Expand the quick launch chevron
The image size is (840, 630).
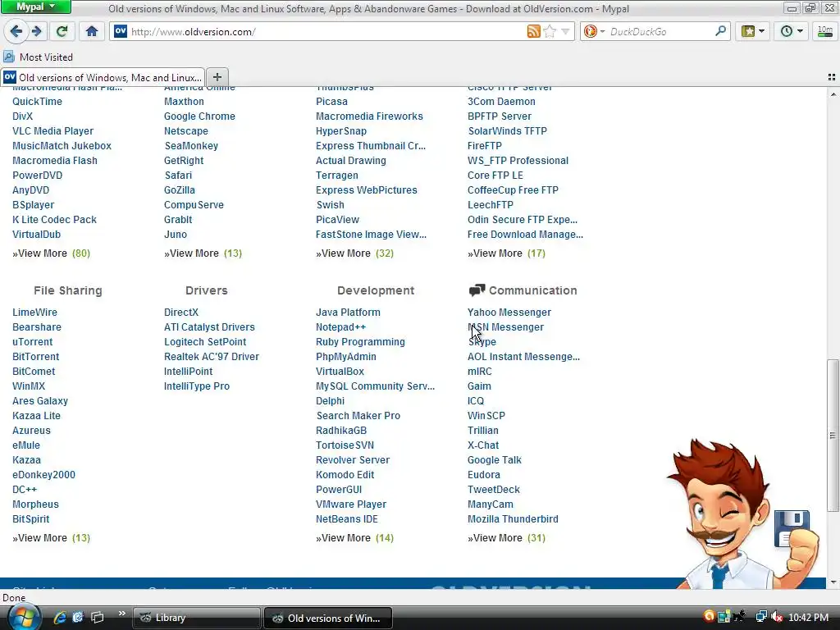(x=121, y=614)
